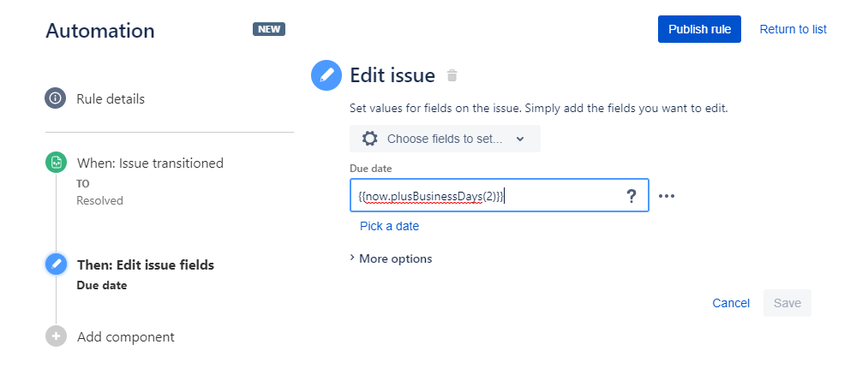Viewport: 868px width, 386px height.
Task: Click the plus Add component icon
Action: [x=56, y=336]
